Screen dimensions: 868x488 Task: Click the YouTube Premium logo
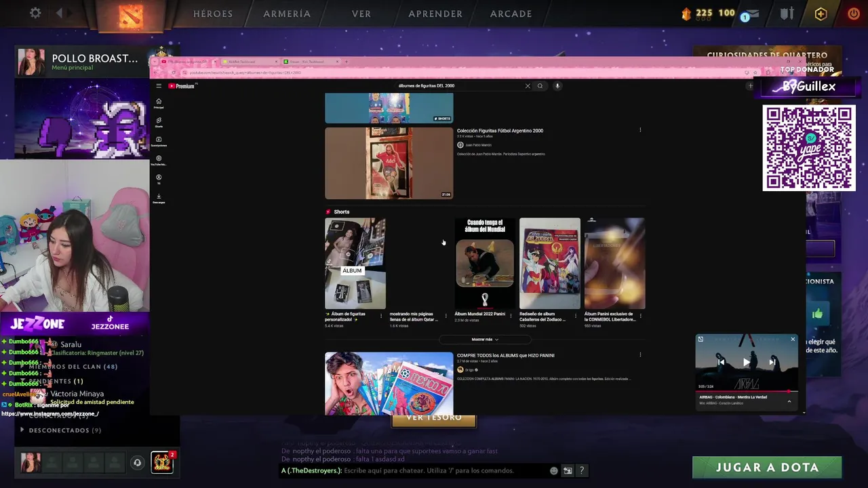click(182, 86)
